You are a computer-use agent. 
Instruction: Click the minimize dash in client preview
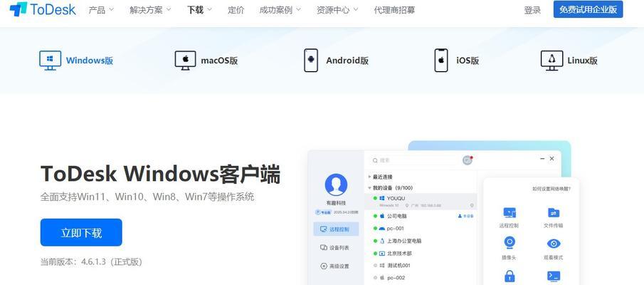click(x=542, y=159)
